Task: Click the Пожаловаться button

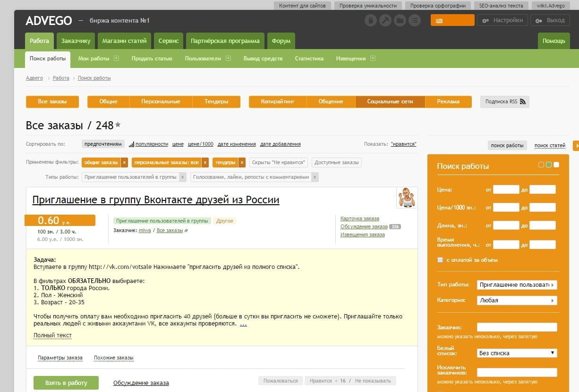Action: click(x=281, y=381)
